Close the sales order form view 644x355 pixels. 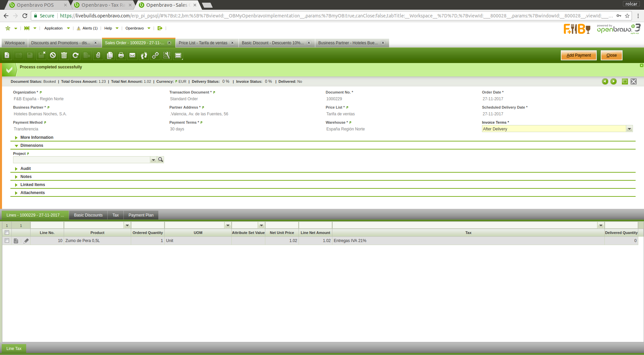pyautogui.click(x=634, y=81)
